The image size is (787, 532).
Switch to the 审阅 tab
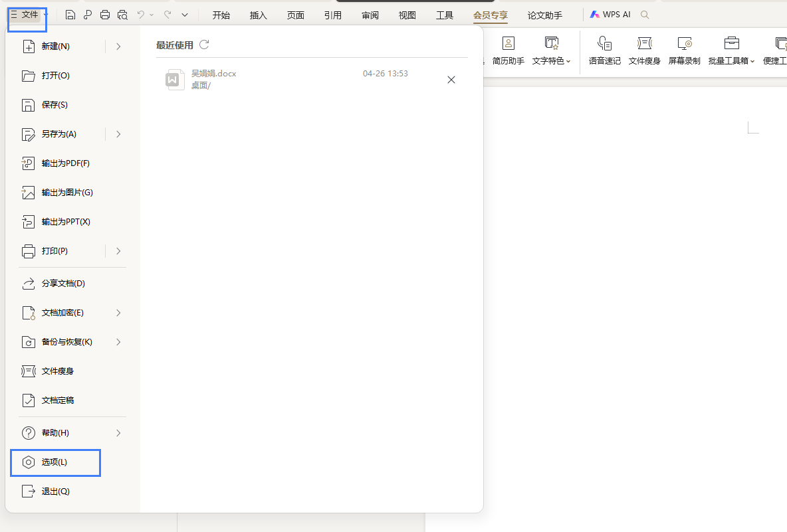coord(370,15)
